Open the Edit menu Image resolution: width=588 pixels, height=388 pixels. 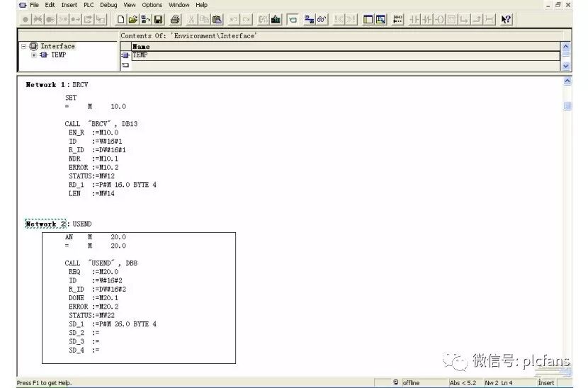click(50, 5)
